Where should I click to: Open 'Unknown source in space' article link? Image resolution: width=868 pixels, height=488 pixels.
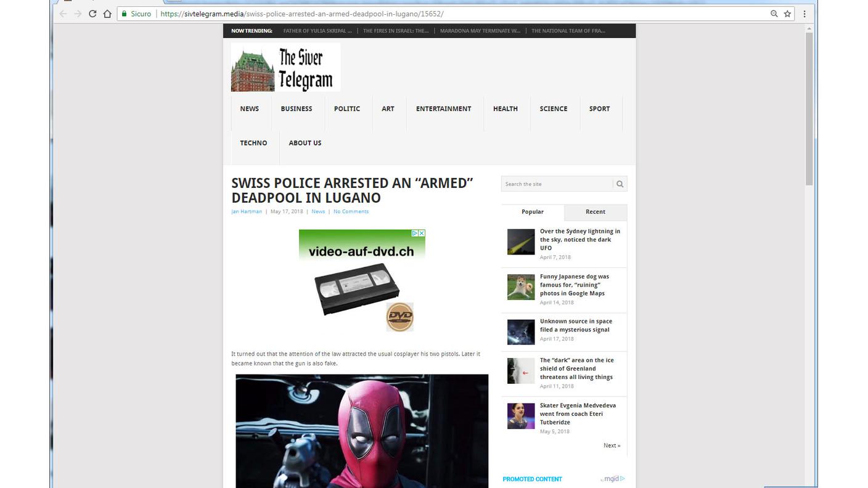point(576,325)
